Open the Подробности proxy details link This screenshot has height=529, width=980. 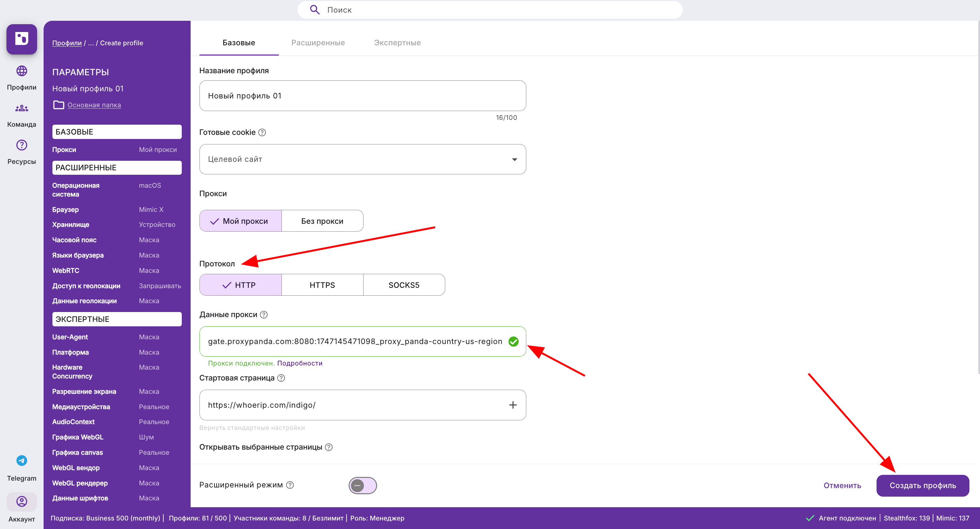[300, 363]
